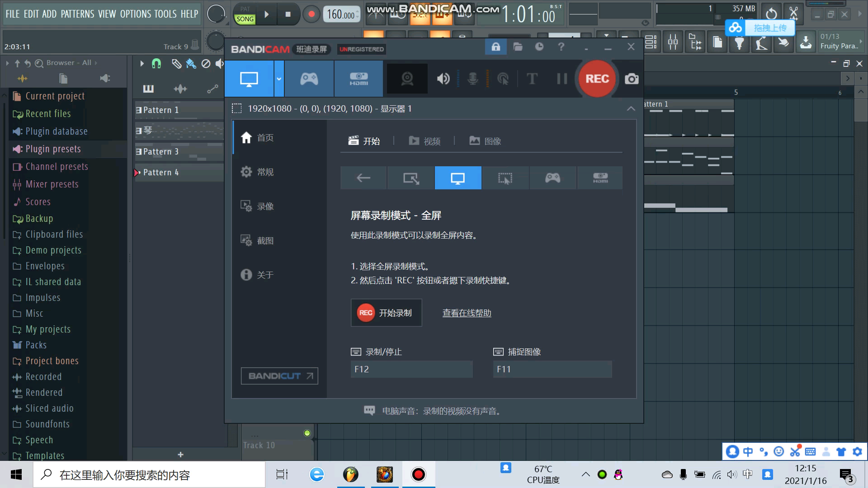Viewport: 868px width, 488px height.
Task: Toggle the keyboard shortcut lock in Bandicam
Action: click(495, 47)
